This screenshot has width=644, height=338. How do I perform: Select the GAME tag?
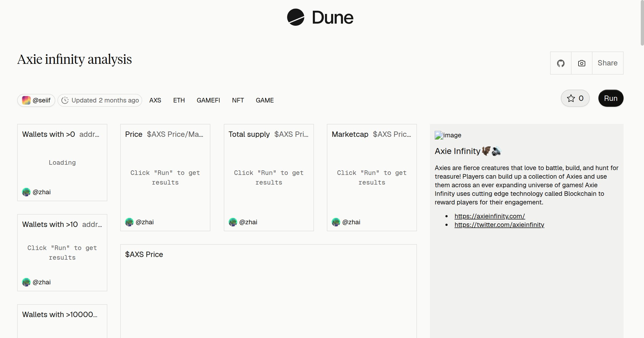click(265, 100)
